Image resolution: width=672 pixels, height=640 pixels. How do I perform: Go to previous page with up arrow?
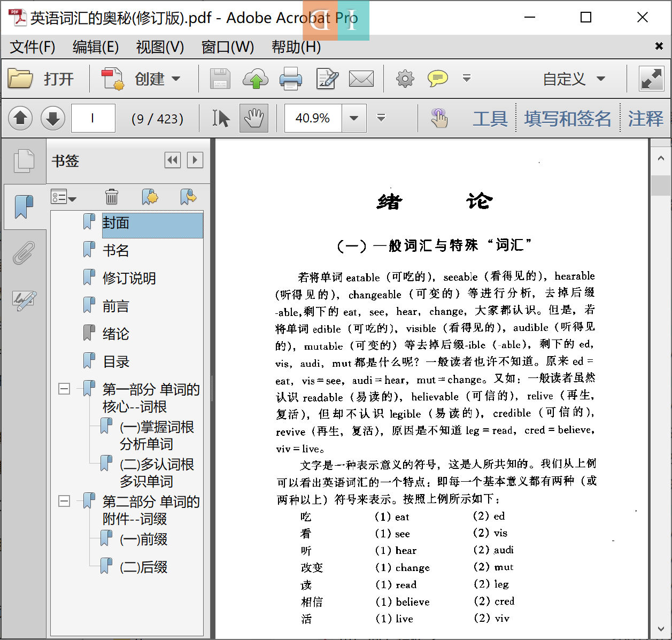coord(20,118)
